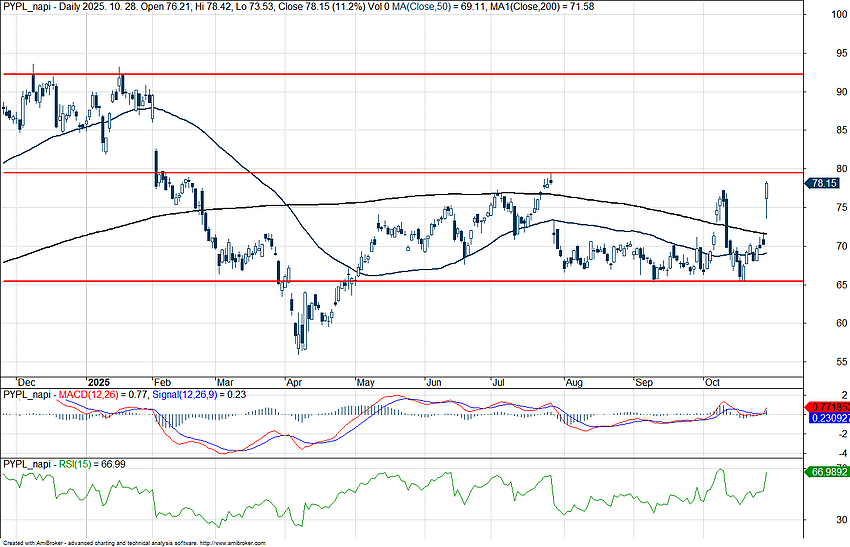
Task: Select the bottom red support line near 65
Action: tap(400, 282)
